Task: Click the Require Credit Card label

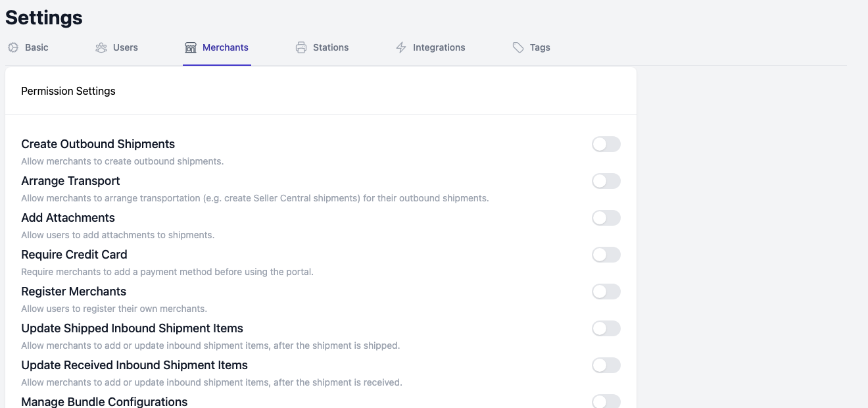Action: 74,255
